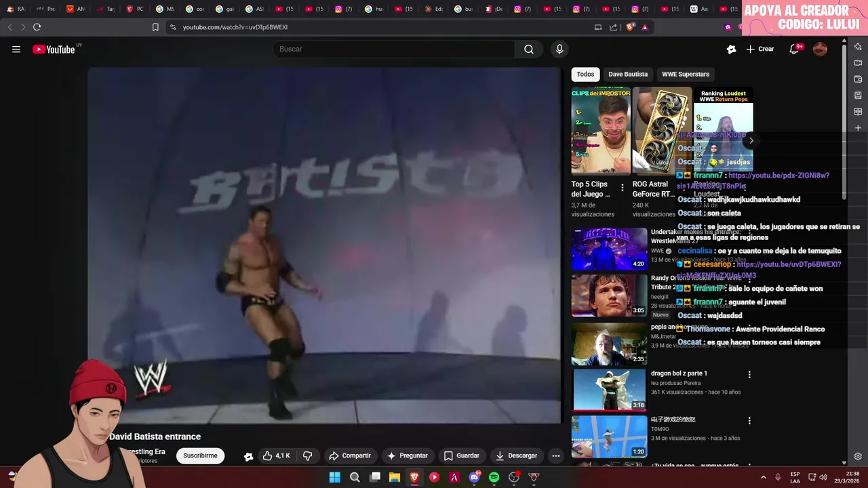Open options for Top 5 Clips short
This screenshot has width=868, height=488.
pyautogui.click(x=623, y=187)
